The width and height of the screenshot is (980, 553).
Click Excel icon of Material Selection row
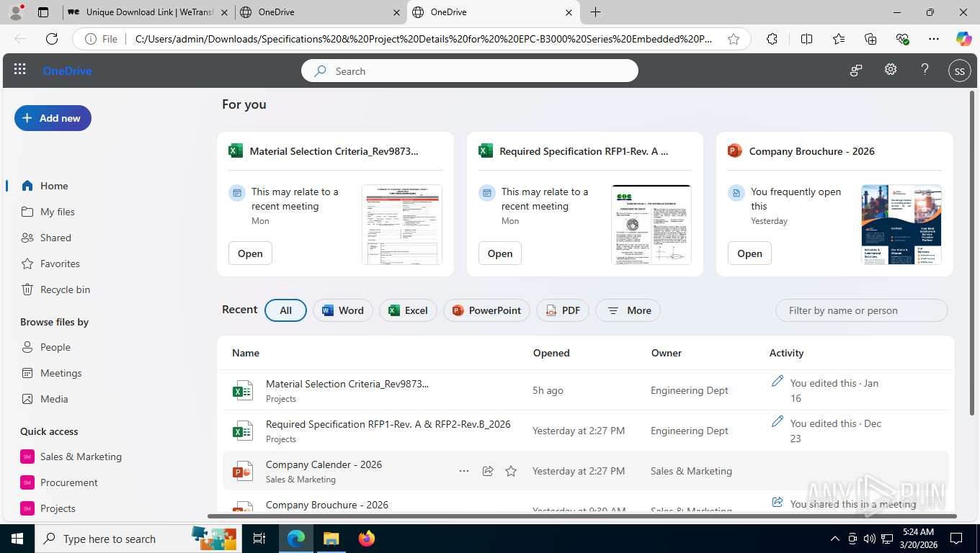tap(243, 390)
